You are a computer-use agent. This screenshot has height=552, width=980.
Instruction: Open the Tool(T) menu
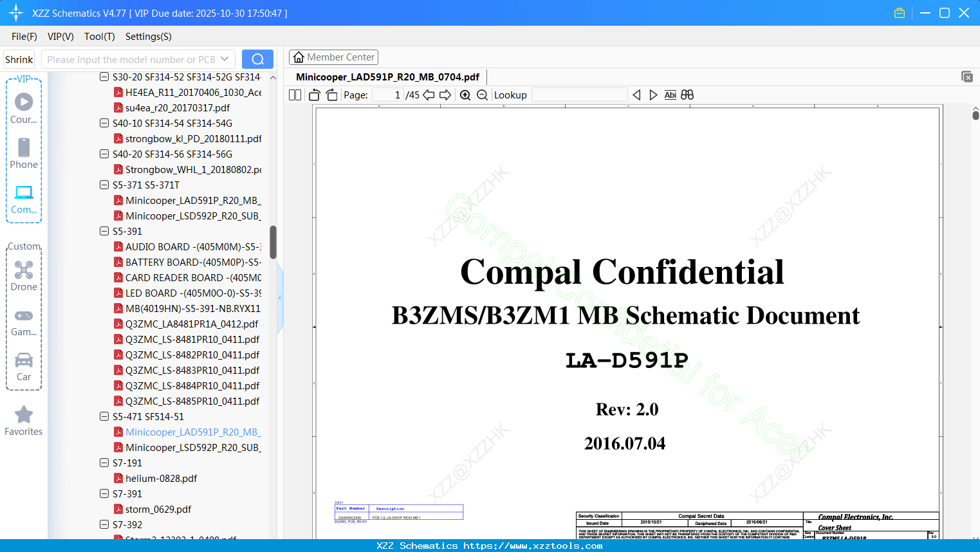100,37
